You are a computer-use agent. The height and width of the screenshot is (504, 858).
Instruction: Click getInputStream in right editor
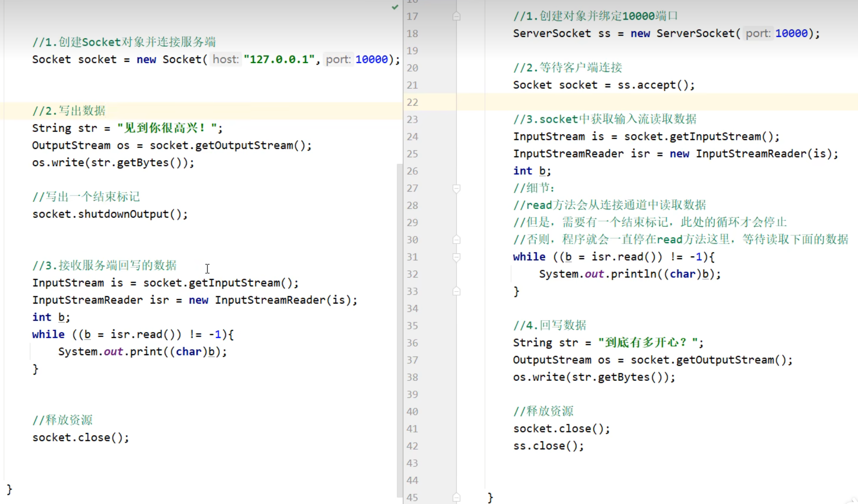point(715,136)
